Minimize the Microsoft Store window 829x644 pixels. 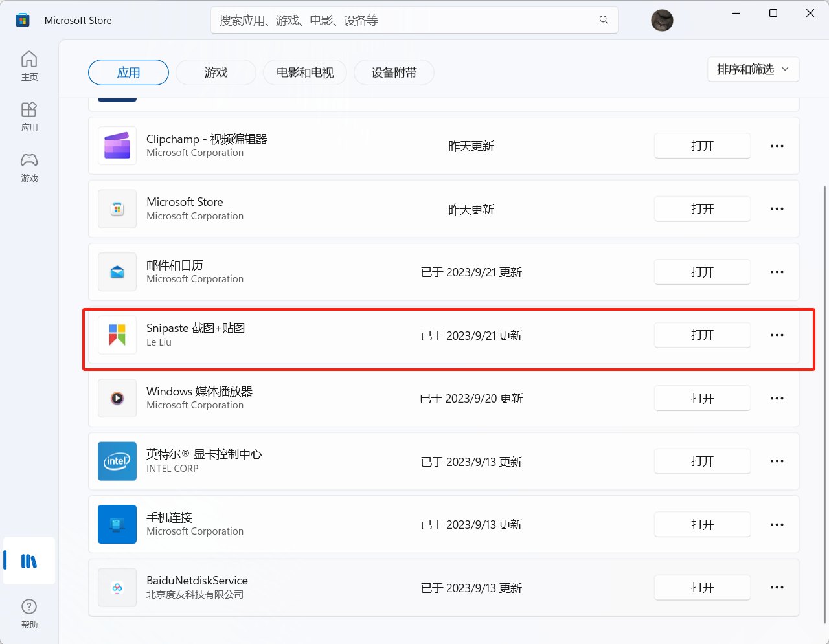point(736,13)
